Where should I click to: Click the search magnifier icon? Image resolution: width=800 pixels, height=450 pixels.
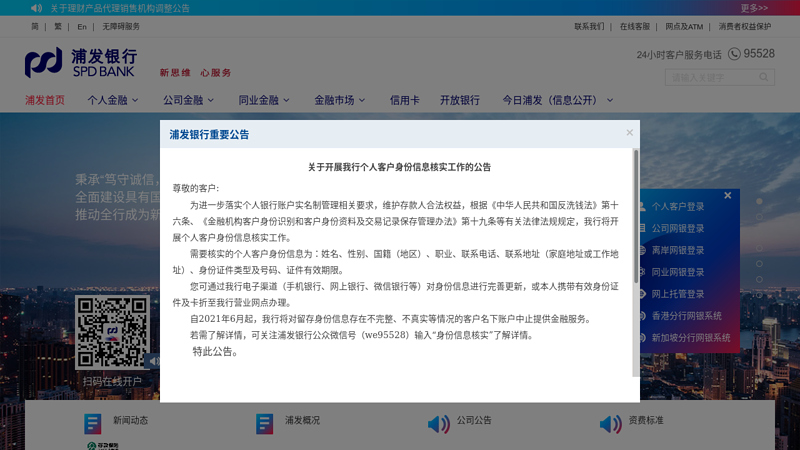coord(763,77)
